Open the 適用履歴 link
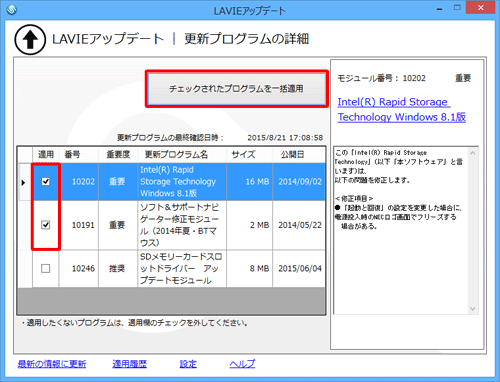The image size is (500, 382). pyautogui.click(x=129, y=364)
